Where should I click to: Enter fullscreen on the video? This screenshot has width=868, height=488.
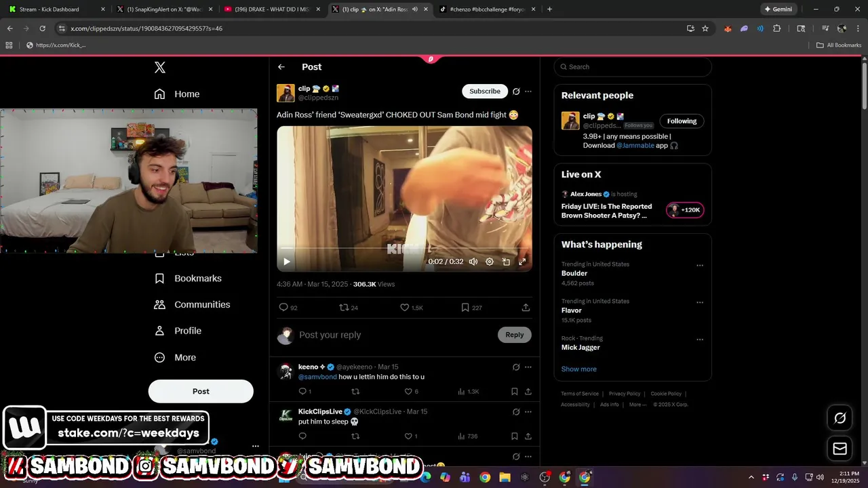coord(522,262)
